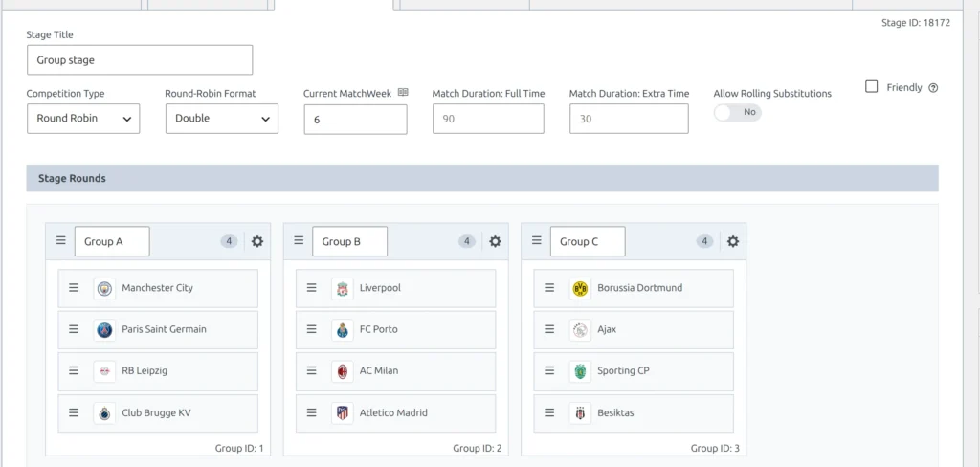Click the 'Group ID: 2' label
Viewport: 980px width, 467px height.
[x=478, y=448]
